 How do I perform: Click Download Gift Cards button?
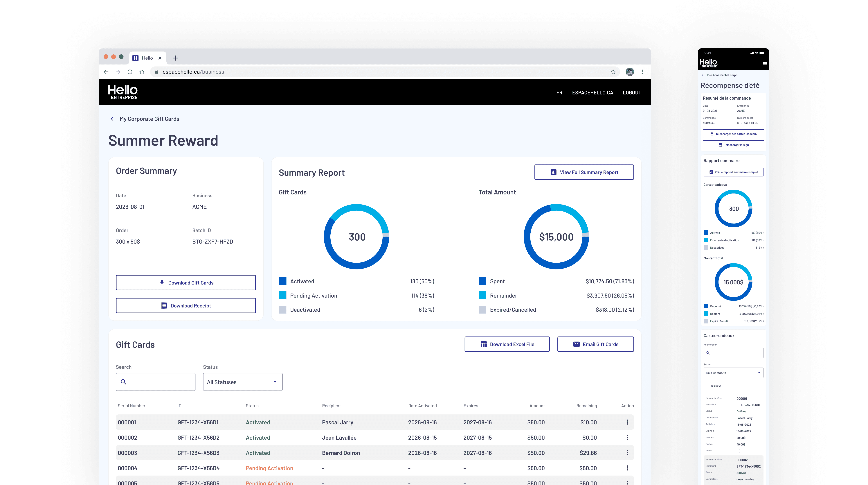[x=186, y=283]
